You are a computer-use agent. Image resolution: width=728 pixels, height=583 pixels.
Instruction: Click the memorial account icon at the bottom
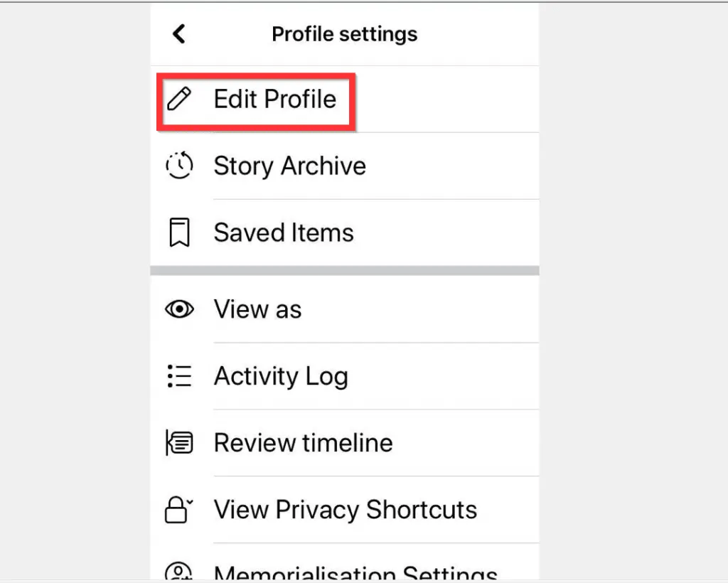click(x=179, y=572)
